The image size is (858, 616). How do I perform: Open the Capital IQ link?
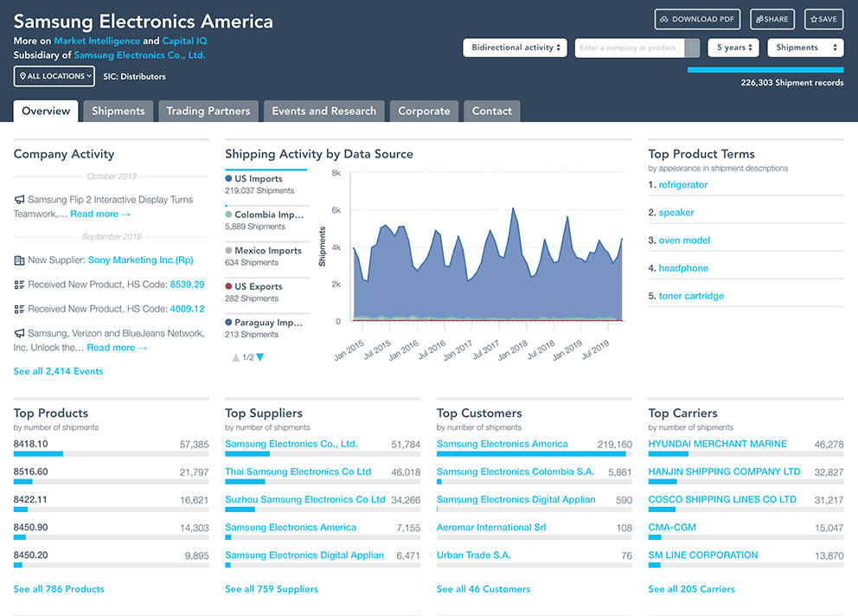click(184, 41)
